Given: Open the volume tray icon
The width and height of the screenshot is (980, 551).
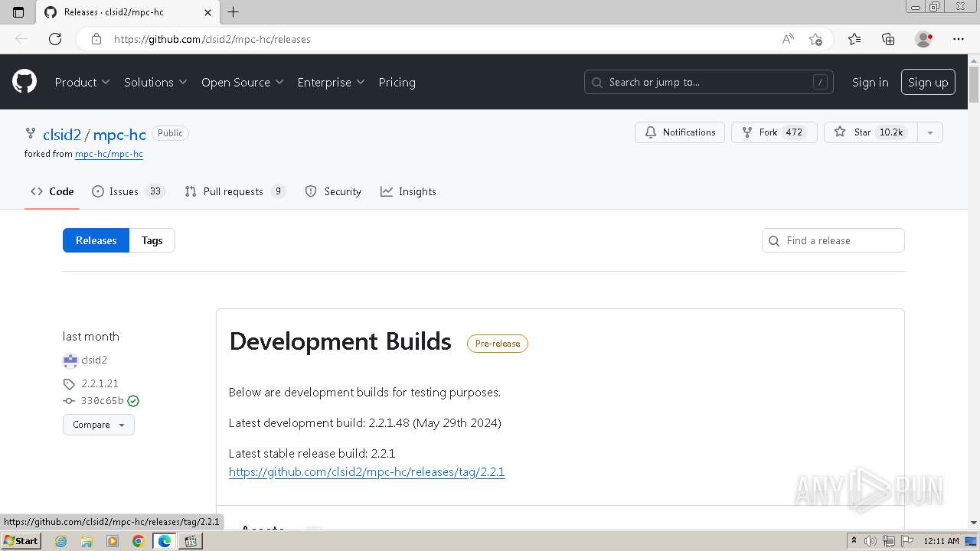Looking at the screenshot, I should pyautogui.click(x=871, y=541).
